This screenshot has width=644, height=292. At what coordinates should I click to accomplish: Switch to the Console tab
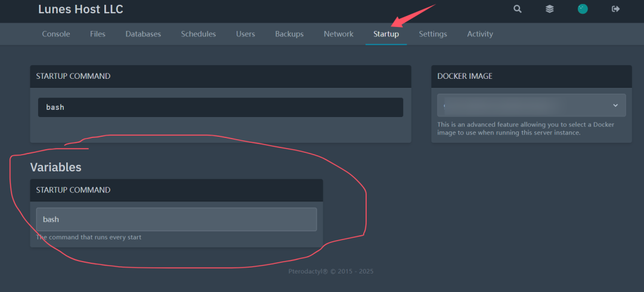click(56, 34)
